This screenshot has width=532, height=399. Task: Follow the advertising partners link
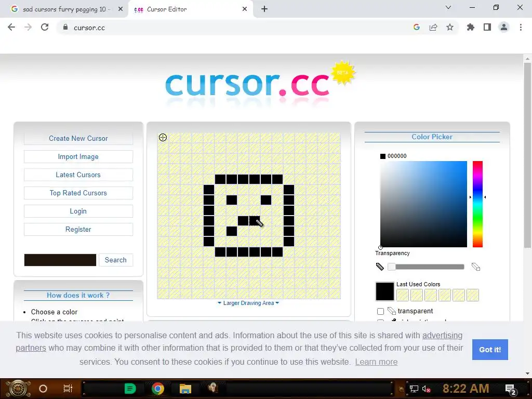pyautogui.click(x=442, y=336)
